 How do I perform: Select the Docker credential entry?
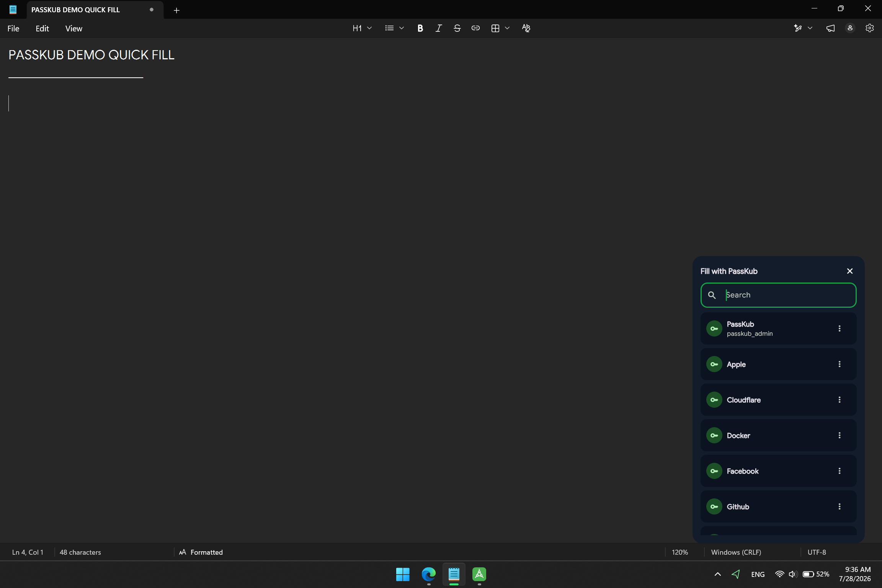(x=778, y=436)
